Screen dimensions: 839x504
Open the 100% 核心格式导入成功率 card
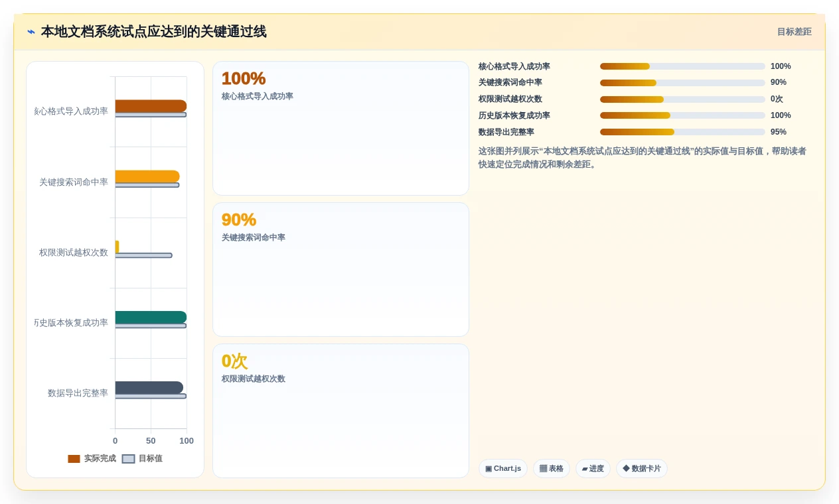click(341, 129)
